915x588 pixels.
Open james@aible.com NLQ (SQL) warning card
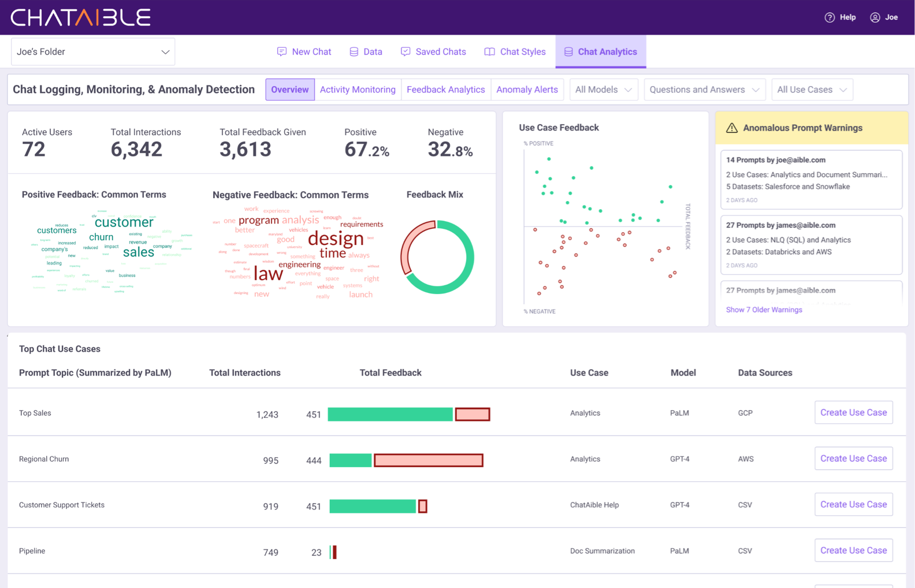812,245
